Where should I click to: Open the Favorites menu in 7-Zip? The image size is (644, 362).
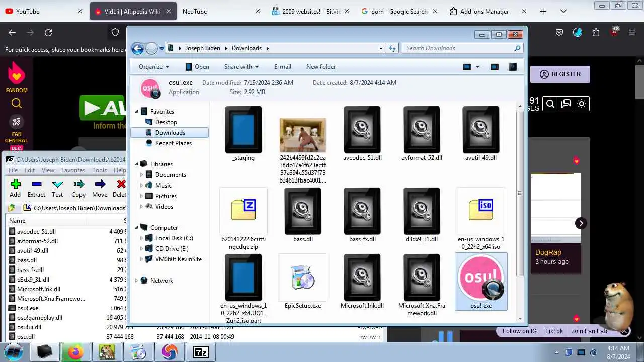pos(73,170)
